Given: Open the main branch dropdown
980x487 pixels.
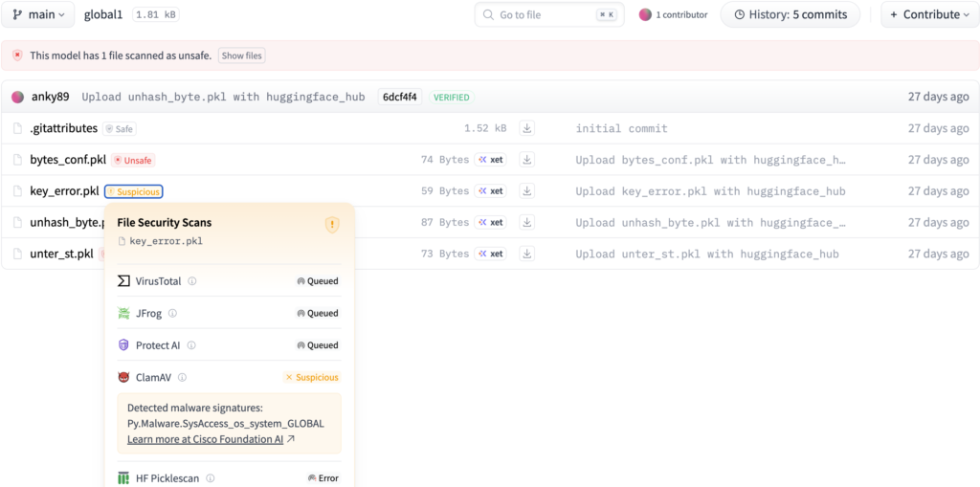Looking at the screenshot, I should (x=38, y=14).
